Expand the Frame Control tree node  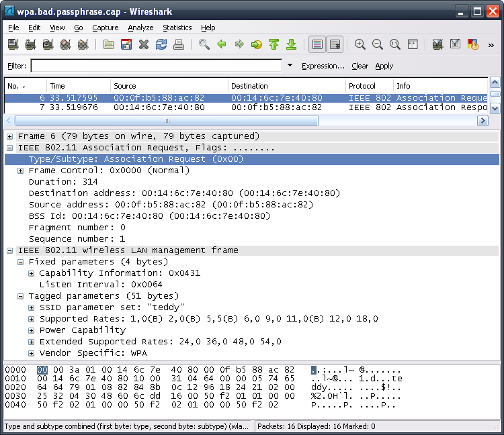click(x=21, y=171)
